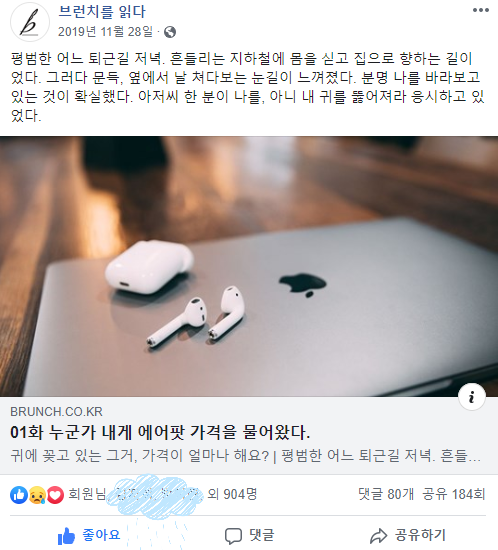Open the three-dot post options menu
The image size is (498, 550).
480,10
